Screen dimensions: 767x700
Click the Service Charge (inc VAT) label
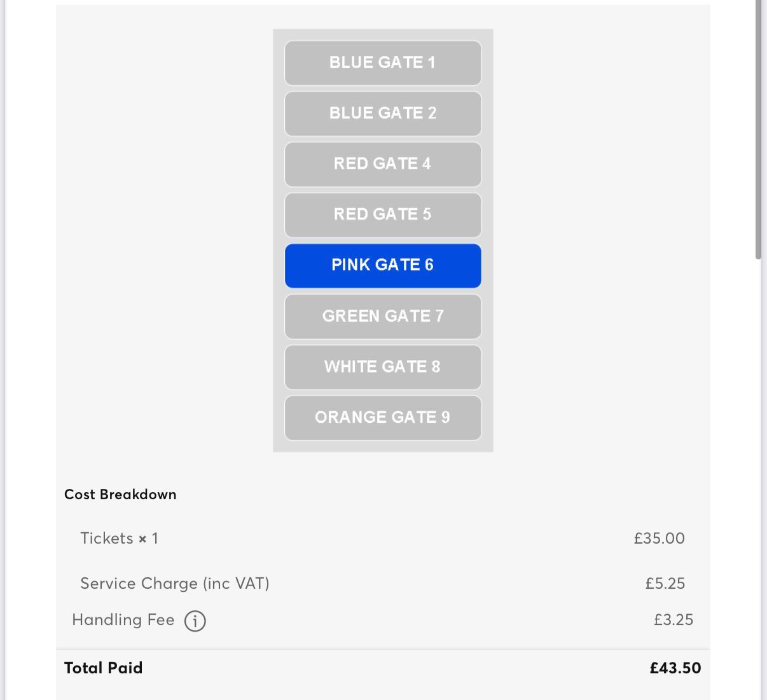click(175, 584)
